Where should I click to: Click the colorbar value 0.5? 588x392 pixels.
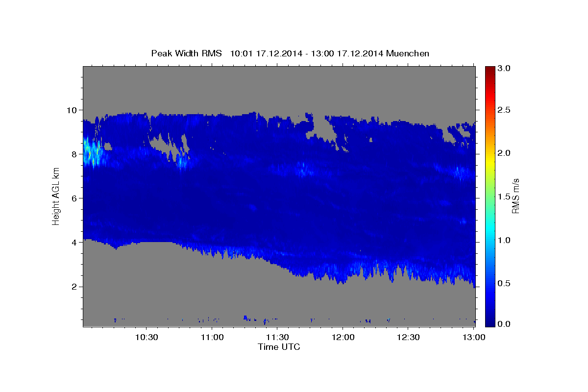click(504, 283)
